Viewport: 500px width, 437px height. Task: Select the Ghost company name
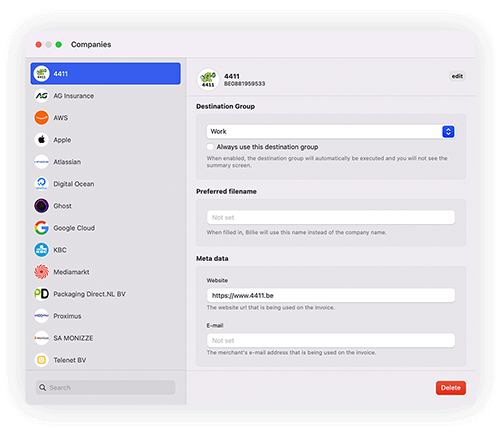click(x=62, y=206)
